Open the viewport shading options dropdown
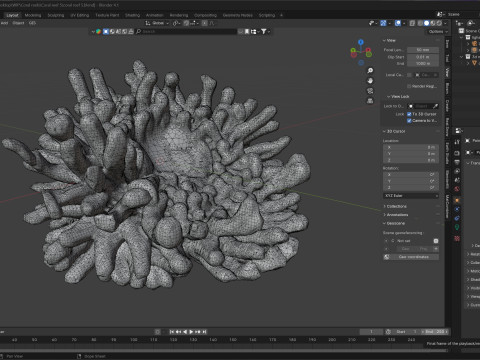480x360 pixels. pos(445,23)
